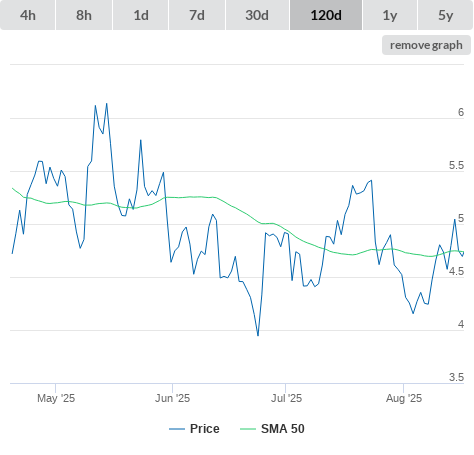Click the active 120d tab
The width and height of the screenshot is (474, 455).
tap(326, 15)
